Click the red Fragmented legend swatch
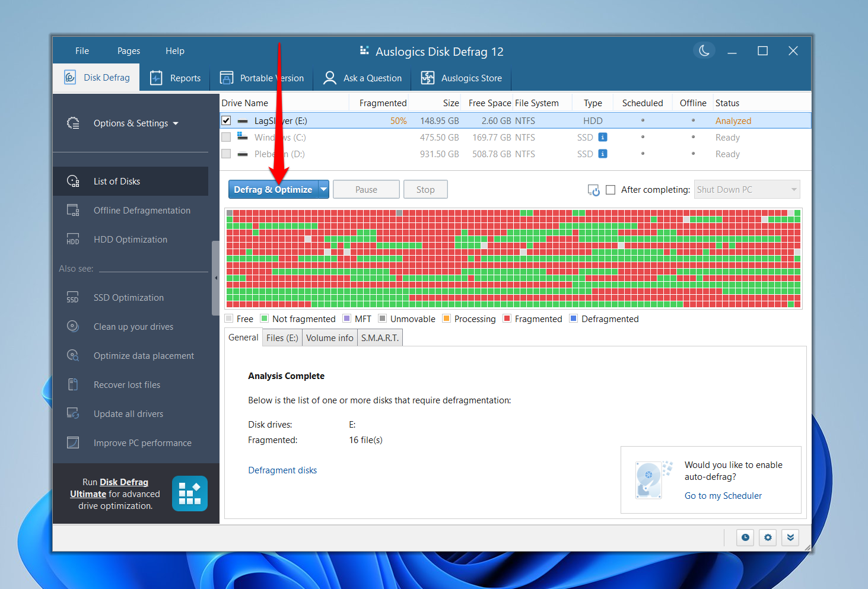This screenshot has height=589, width=868. tap(507, 319)
